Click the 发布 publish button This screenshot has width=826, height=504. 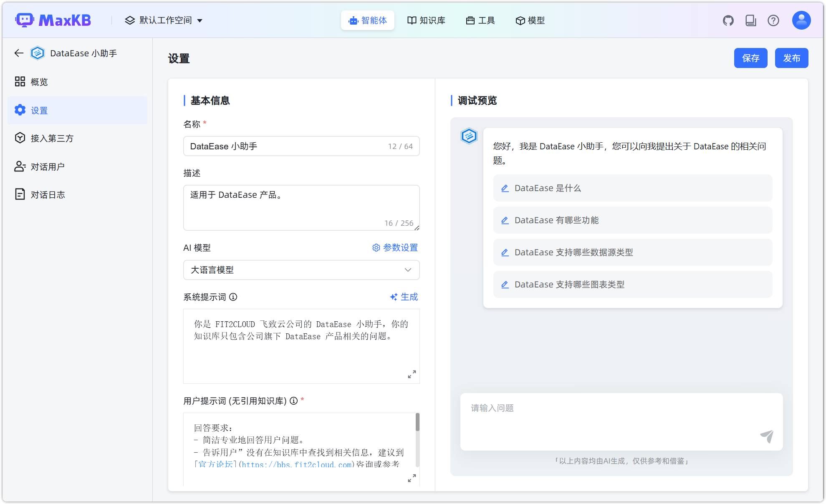(791, 58)
